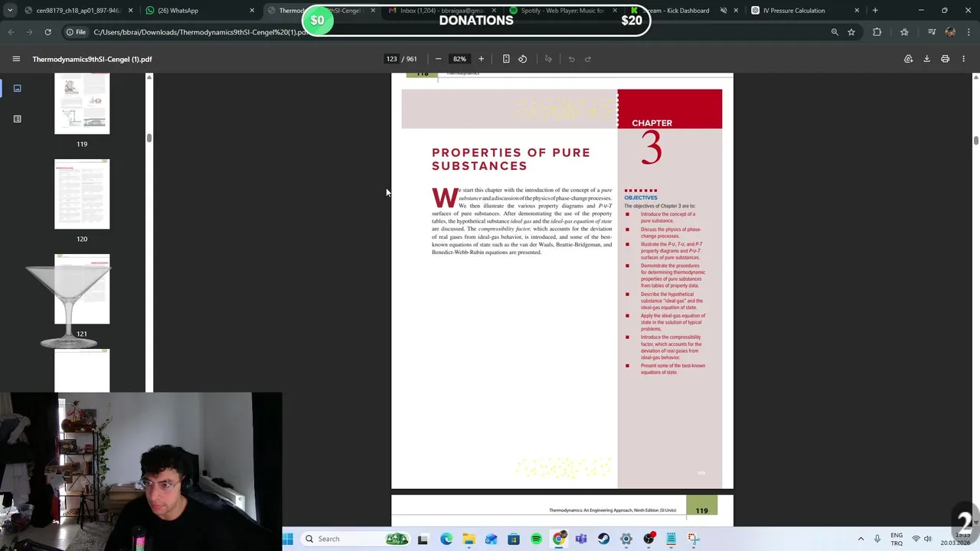Viewport: 980px width, 551px height.
Task: Open Steam from the taskbar
Action: pos(603,539)
